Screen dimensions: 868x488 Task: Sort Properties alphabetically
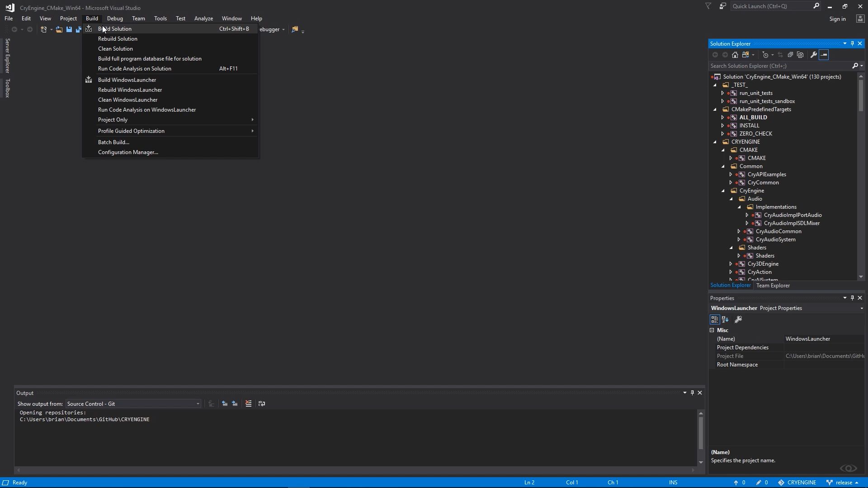tap(725, 319)
